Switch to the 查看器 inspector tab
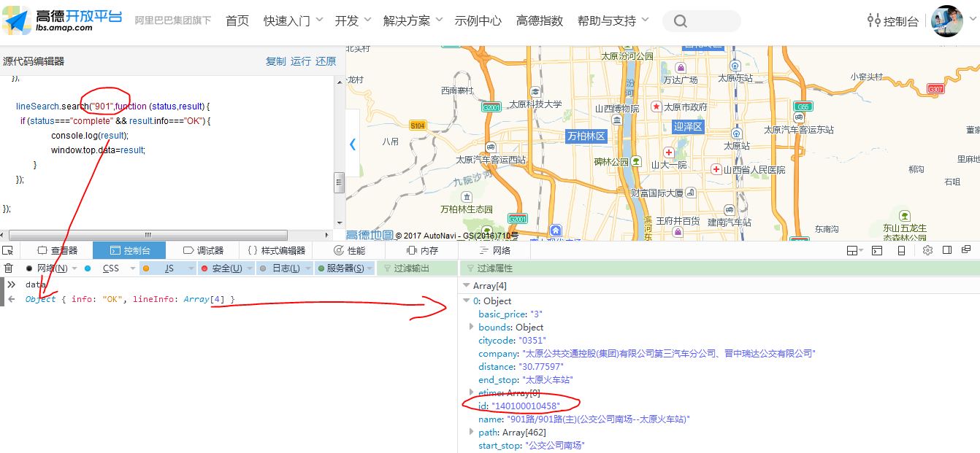 (x=57, y=250)
